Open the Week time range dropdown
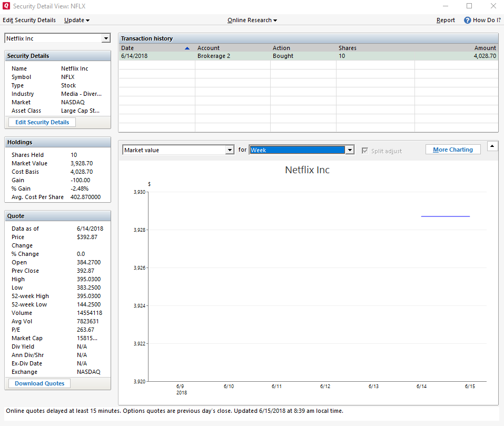 [350, 150]
